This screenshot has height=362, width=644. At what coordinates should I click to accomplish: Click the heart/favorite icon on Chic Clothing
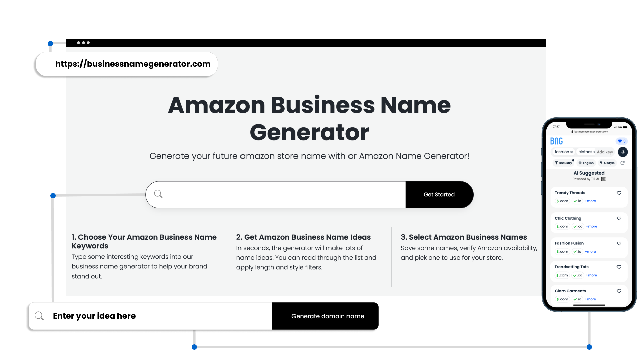[x=619, y=218]
